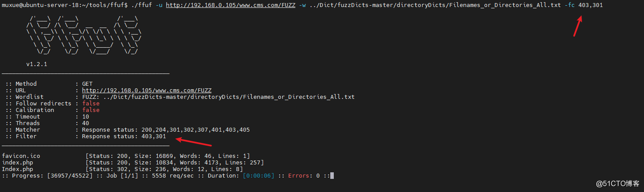Click the v1.2.1 version text
The image size is (644, 192).
(x=37, y=64)
